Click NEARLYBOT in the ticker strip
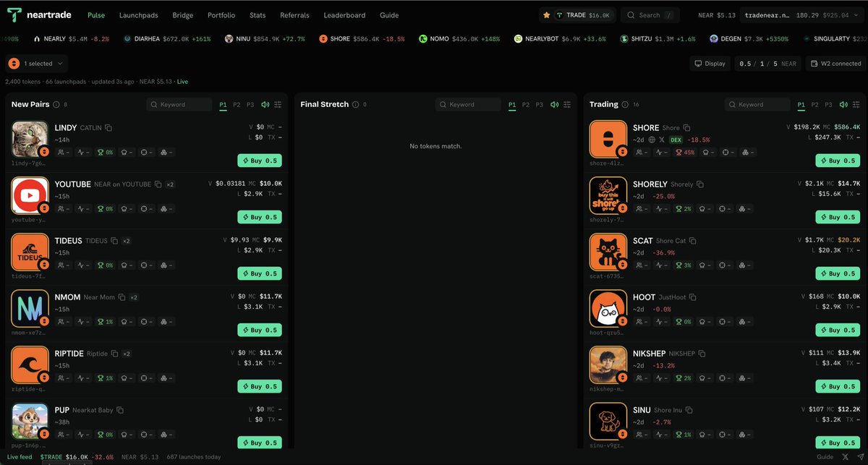Viewport: 868px width, 465px height. click(560, 38)
